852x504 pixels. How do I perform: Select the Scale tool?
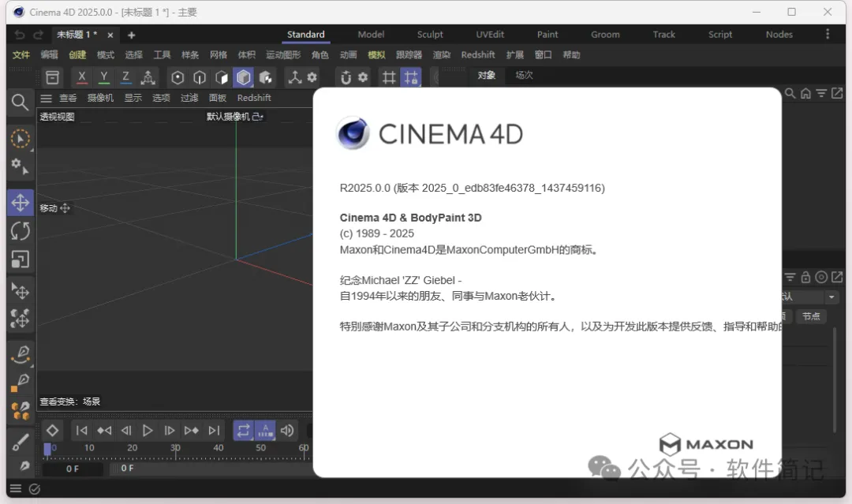click(x=21, y=259)
